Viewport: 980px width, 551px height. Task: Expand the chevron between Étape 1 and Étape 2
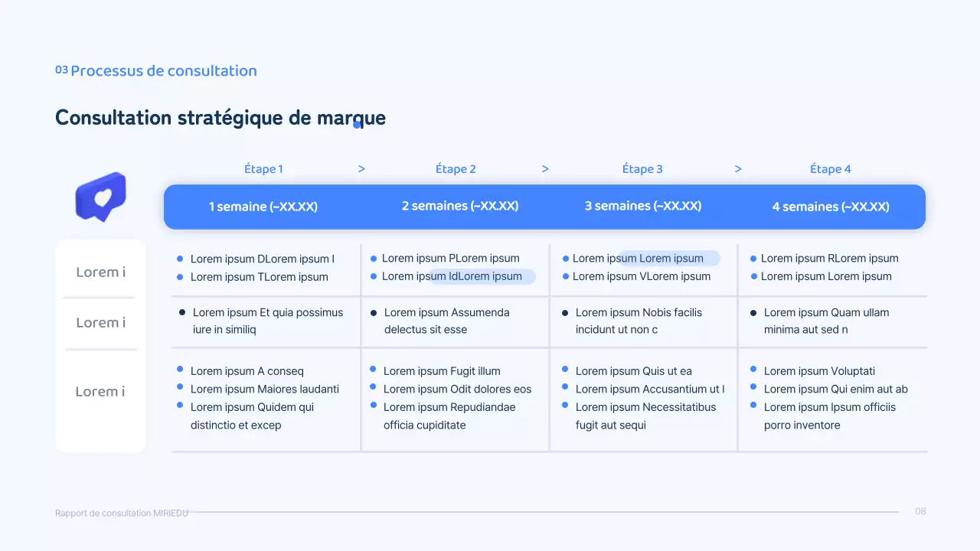361,168
